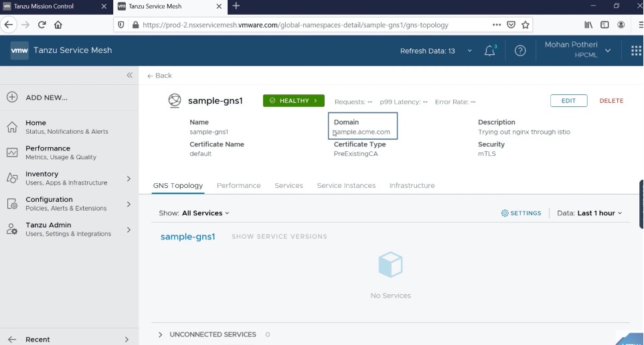Close the Tanzu Mission Control tab
Screen dimensions: 644x345
[104, 6]
